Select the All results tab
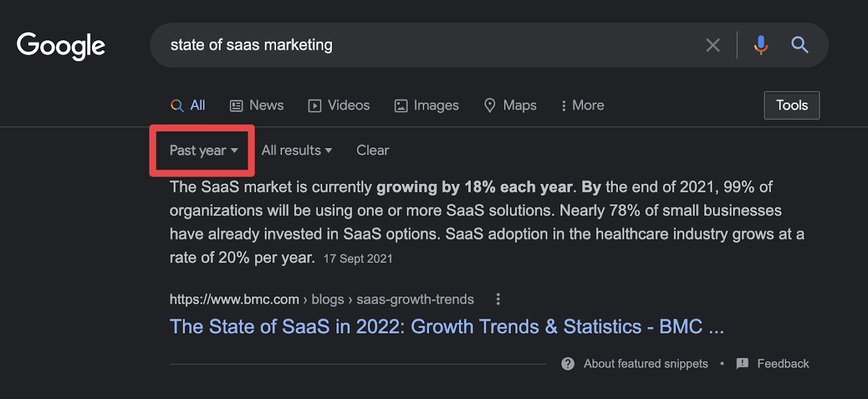The image size is (868, 399). tap(188, 105)
